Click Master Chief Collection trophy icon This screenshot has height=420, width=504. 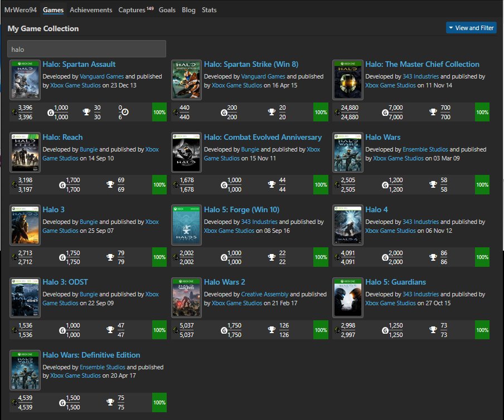433,112
